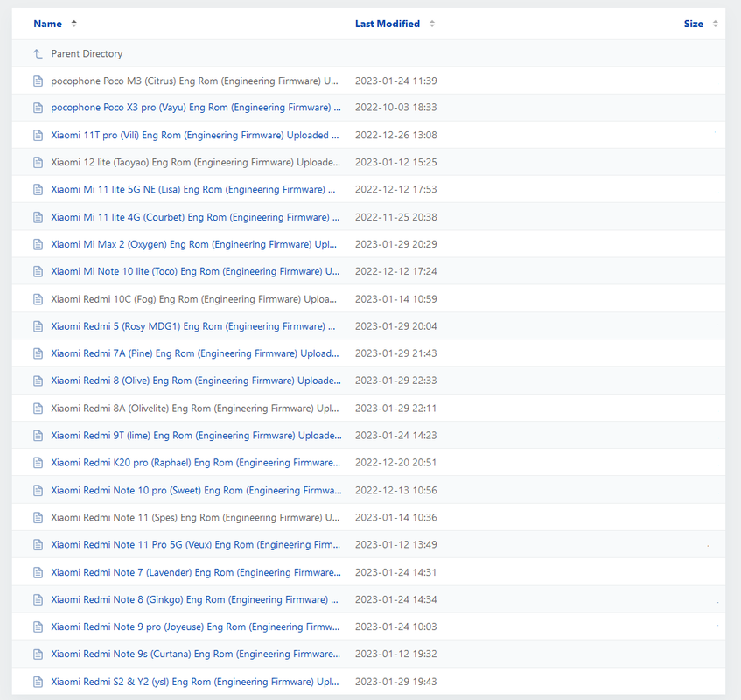Open Xiaomi 12 lite (Taoyao) Eng Rom
Viewport: 741px width, 700px height.
click(x=196, y=162)
